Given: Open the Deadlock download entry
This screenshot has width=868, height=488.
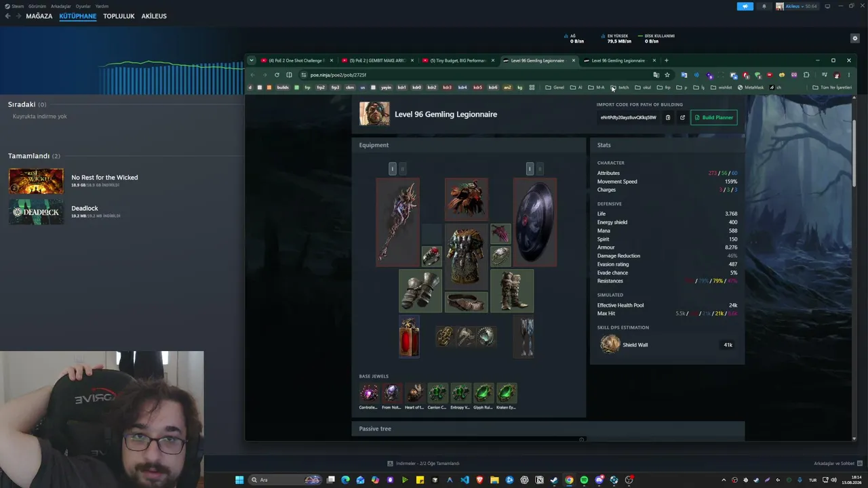Looking at the screenshot, I should click(x=64, y=211).
